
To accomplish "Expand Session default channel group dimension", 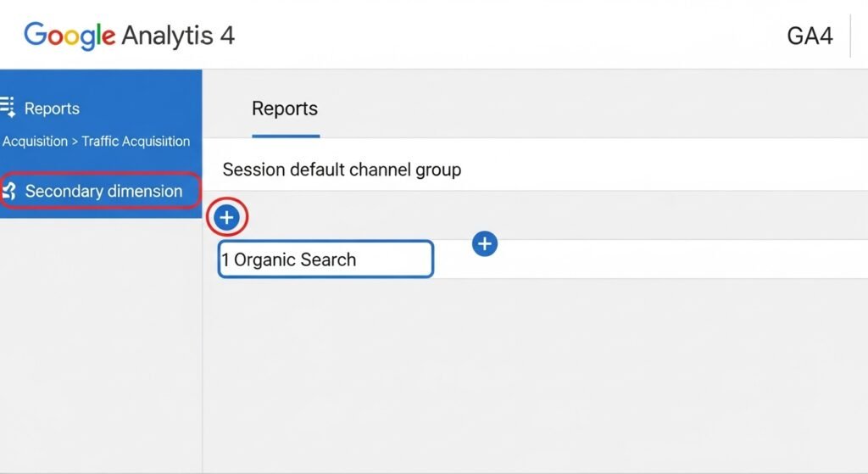I will pyautogui.click(x=342, y=170).
